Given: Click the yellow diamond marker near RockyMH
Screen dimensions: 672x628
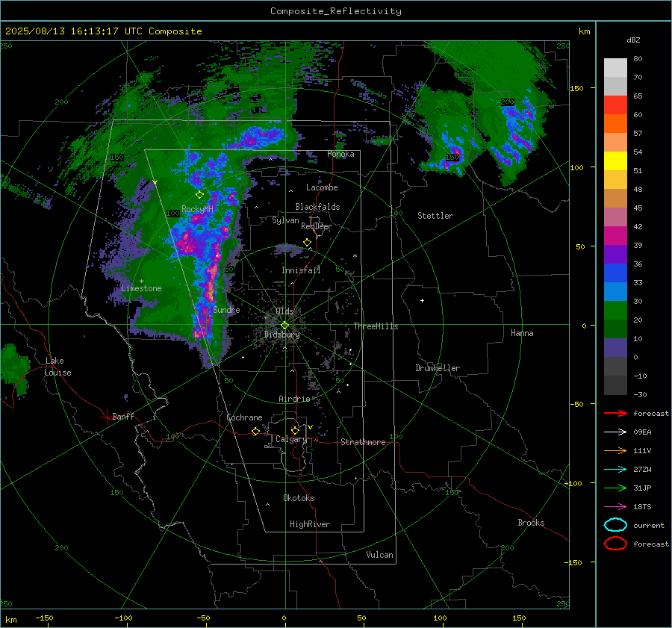Looking at the screenshot, I should click(199, 195).
